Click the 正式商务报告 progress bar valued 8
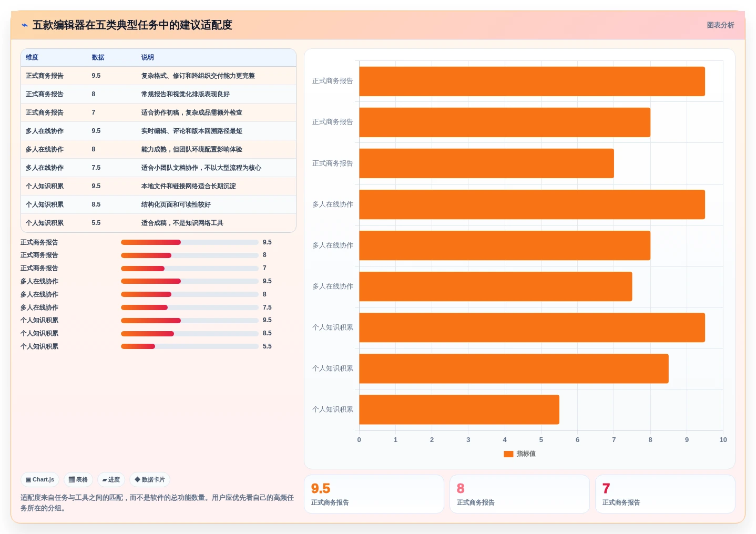Screen dimensions: 756x534 tap(190, 255)
